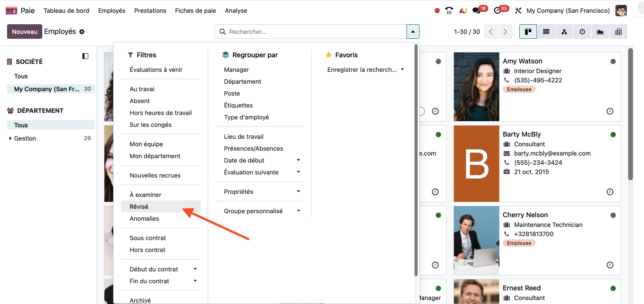Viewport: 644px width, 304px height.
Task: Switch to the list view
Action: 546,32
